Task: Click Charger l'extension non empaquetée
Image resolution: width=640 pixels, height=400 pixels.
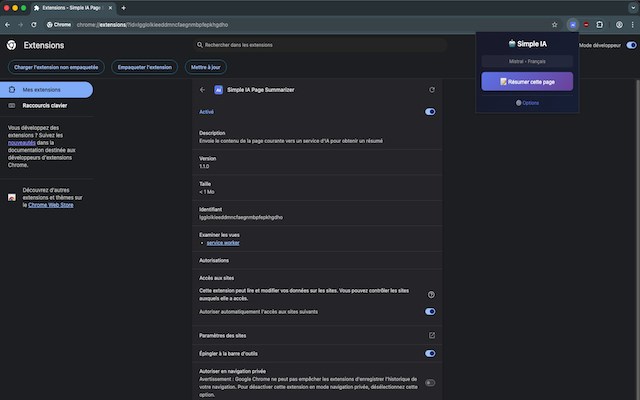Action: point(56,67)
